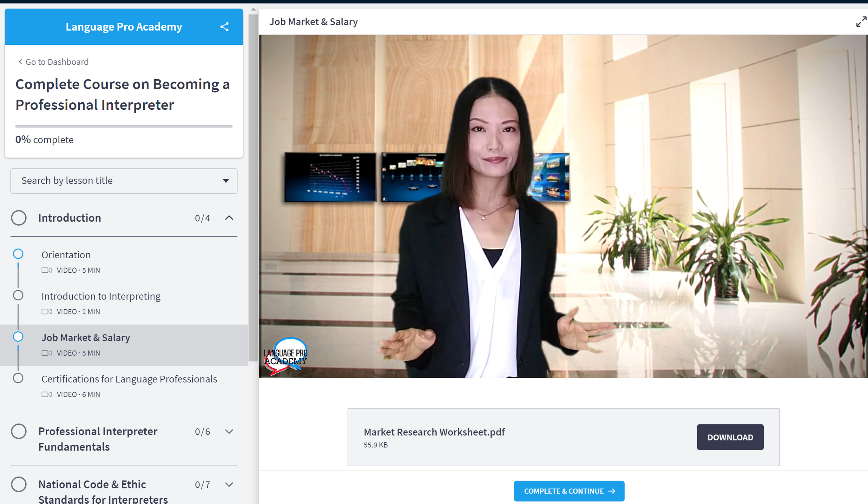Download the Market Research Worksheet PDF
The height and width of the screenshot is (504, 868).
(x=730, y=437)
